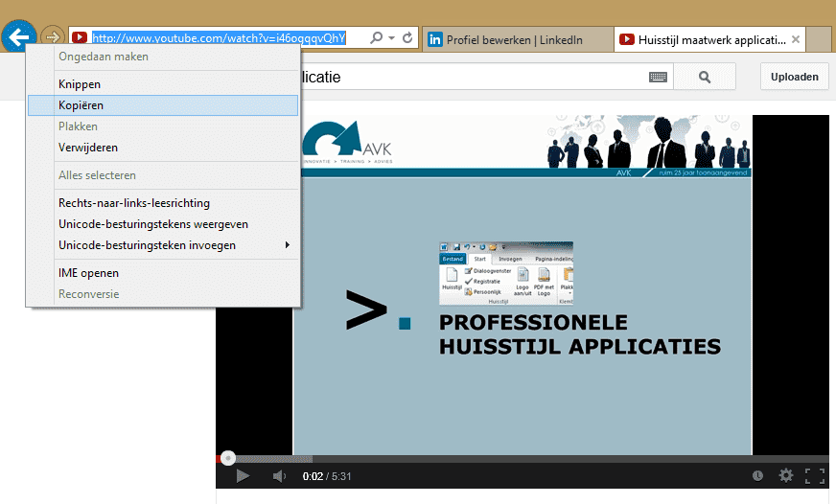Click the YouTube search magnifier button

click(x=705, y=77)
